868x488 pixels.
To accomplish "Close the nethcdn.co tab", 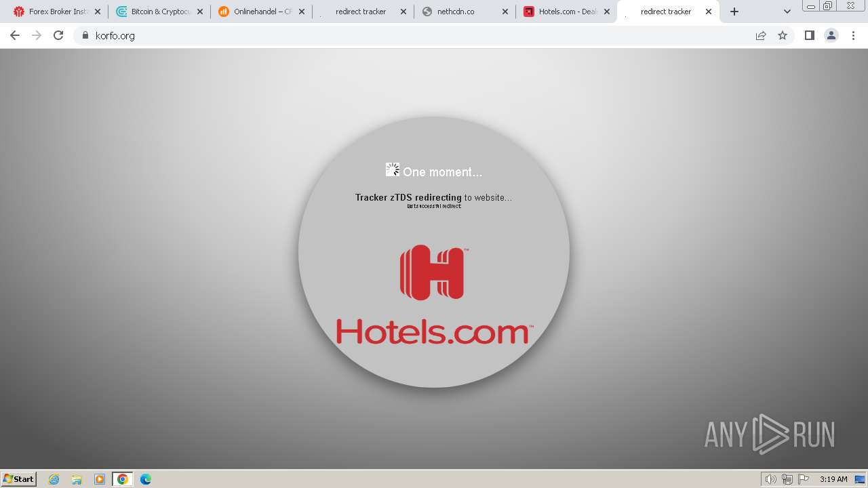I will (505, 12).
